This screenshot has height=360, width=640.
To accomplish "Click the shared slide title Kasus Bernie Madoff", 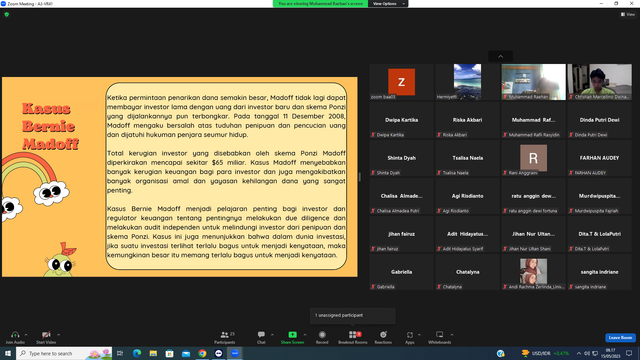I will pos(50,126).
